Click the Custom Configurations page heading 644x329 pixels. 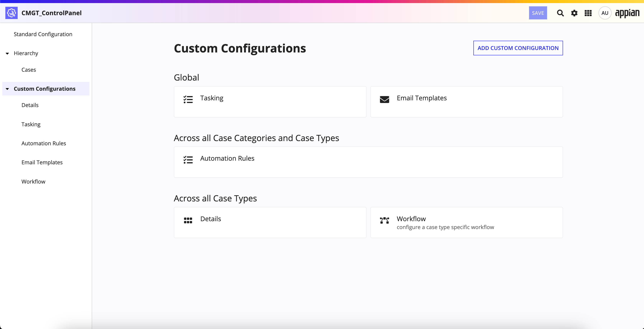pyautogui.click(x=240, y=48)
